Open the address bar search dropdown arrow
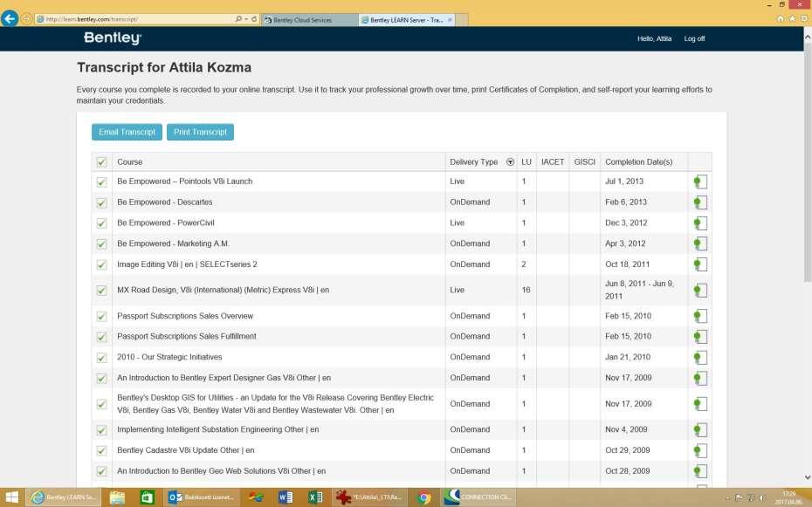 (x=246, y=19)
